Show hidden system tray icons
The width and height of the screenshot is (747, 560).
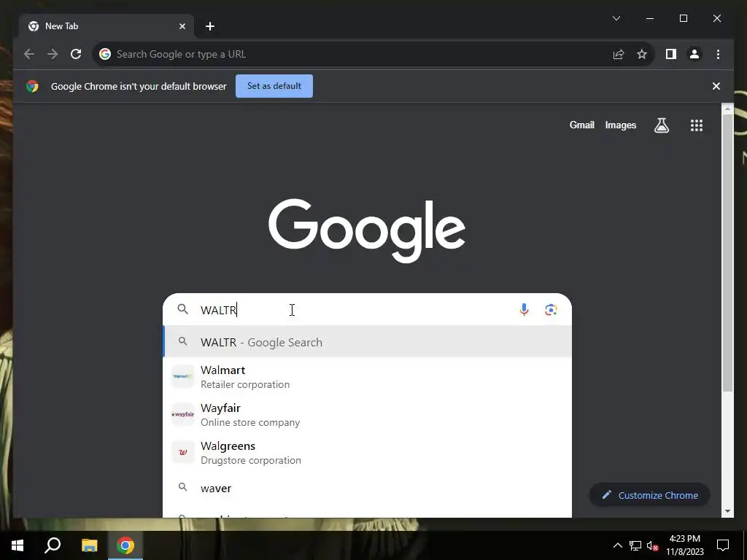pyautogui.click(x=617, y=545)
